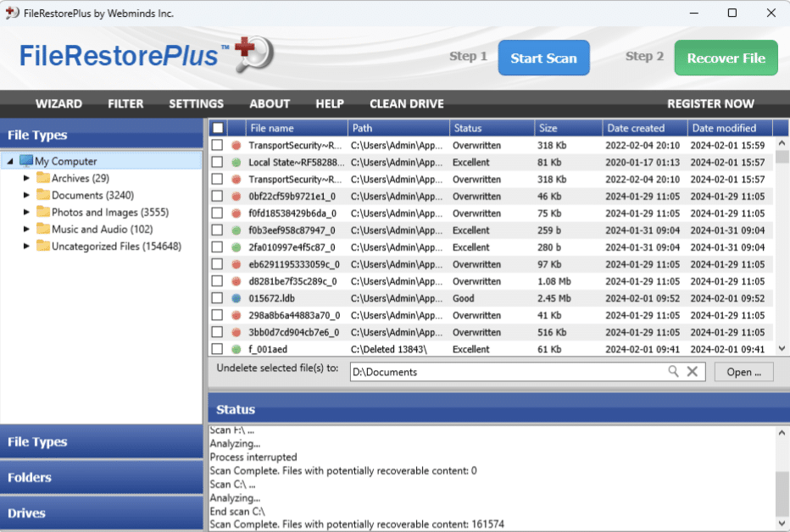Click the green status dot beside f_001aed
This screenshot has width=790, height=532.
(x=236, y=349)
